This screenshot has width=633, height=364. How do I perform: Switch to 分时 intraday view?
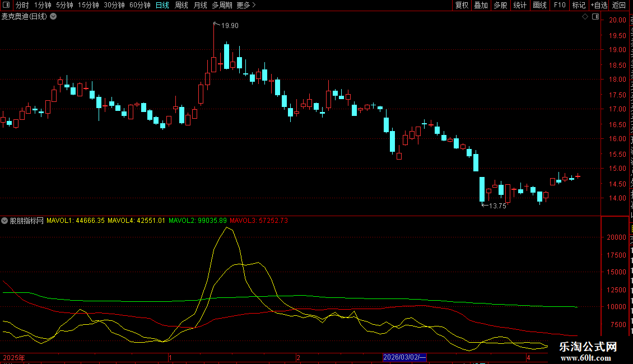point(22,5)
